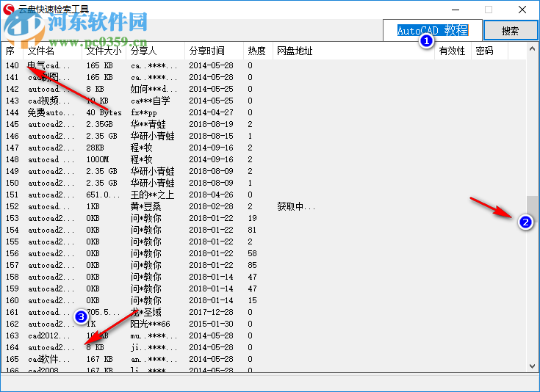This screenshot has width=540, height=392.
Task: Sort by the 文件名 column header
Action: point(53,51)
